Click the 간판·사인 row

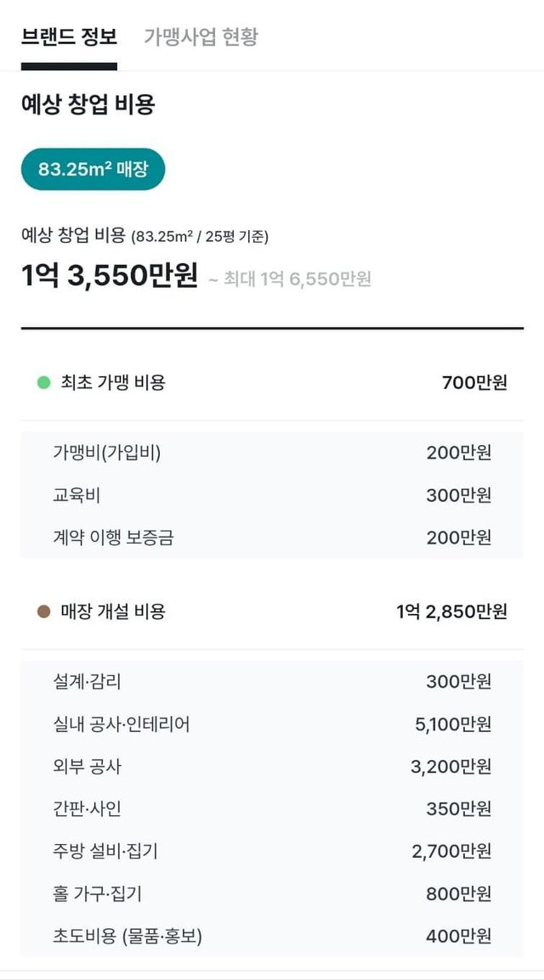pos(272,808)
